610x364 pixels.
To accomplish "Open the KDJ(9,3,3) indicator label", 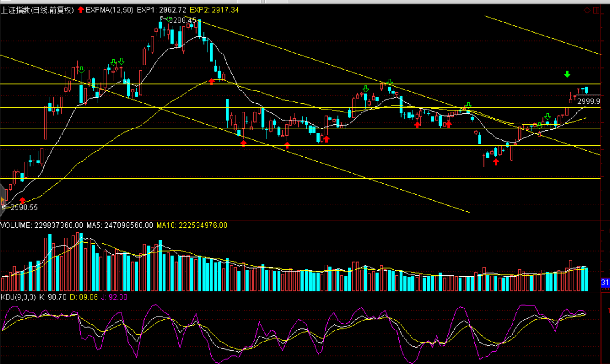I will pos(18,297).
